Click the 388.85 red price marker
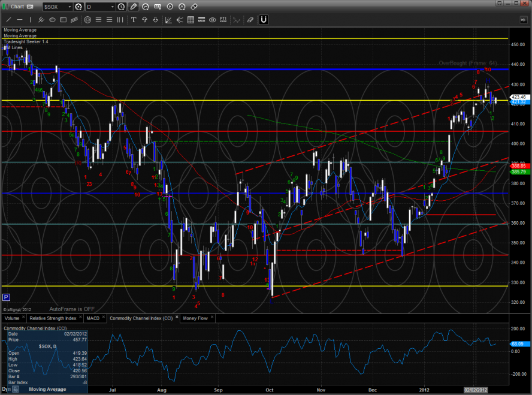The width and height of the screenshot is (532, 395). pyautogui.click(x=519, y=166)
